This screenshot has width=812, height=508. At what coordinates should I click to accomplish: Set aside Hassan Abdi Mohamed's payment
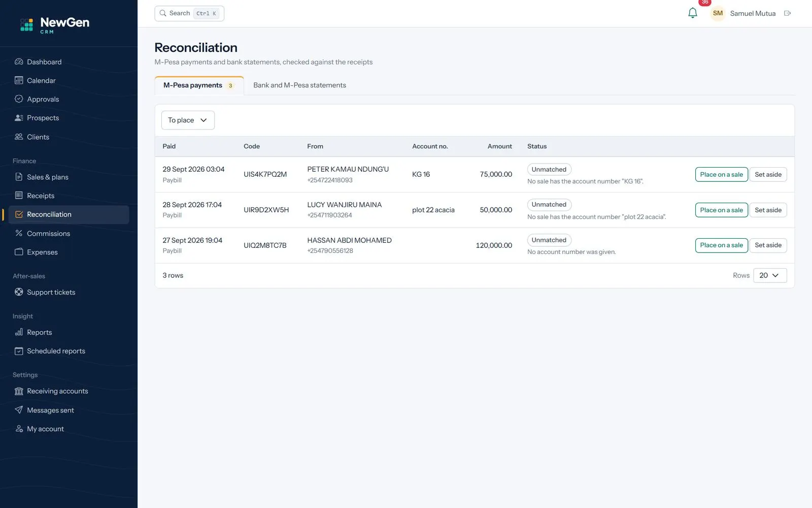pos(768,245)
